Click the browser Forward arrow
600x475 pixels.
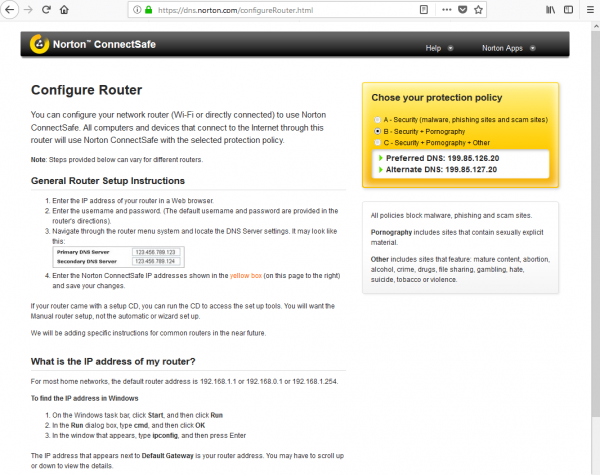[x=28, y=10]
